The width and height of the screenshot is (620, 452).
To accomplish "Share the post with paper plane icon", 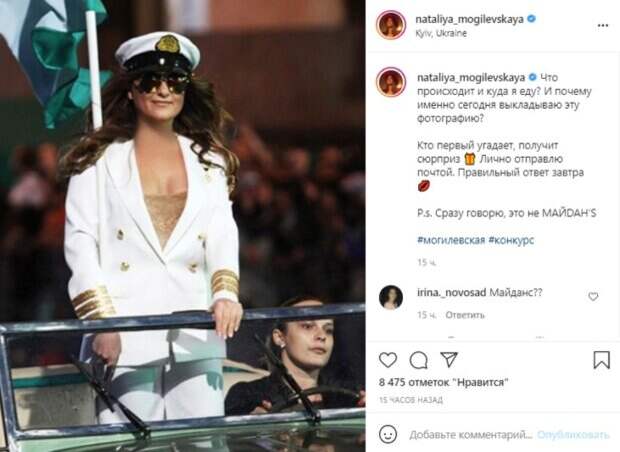I will tap(449, 359).
